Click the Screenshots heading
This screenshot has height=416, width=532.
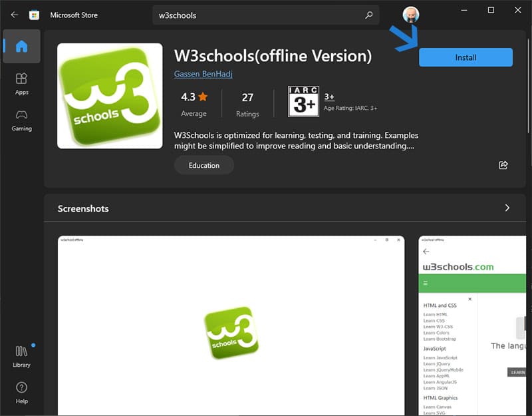pyautogui.click(x=83, y=208)
